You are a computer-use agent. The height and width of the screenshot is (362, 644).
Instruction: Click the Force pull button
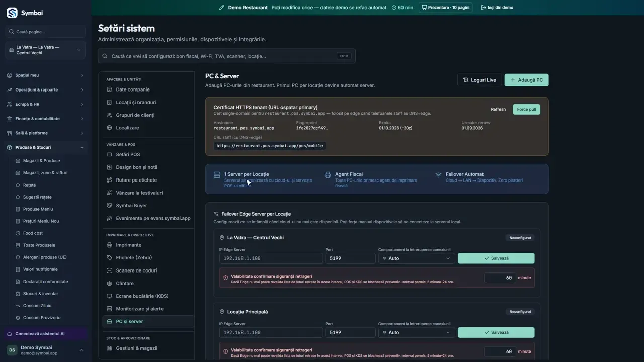click(526, 109)
